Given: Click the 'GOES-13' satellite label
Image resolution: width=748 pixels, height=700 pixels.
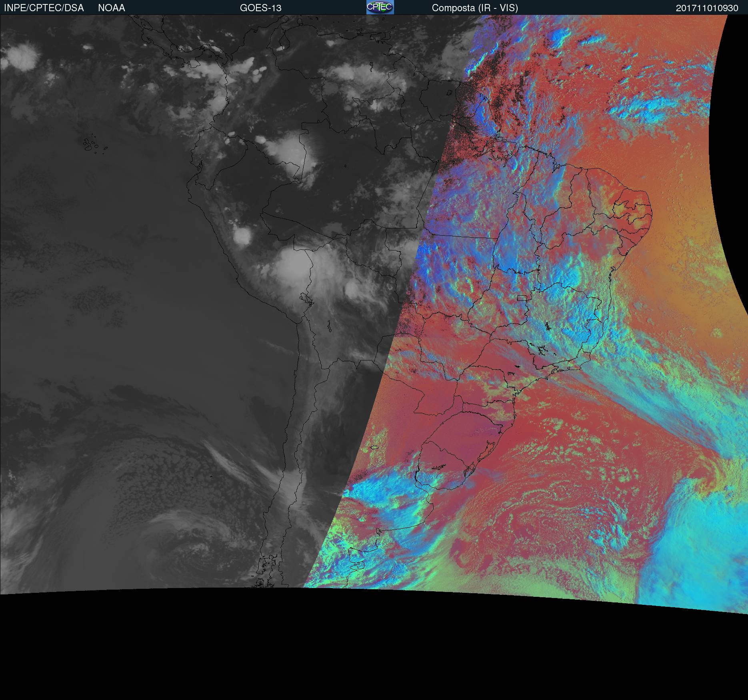Looking at the screenshot, I should click(261, 8).
